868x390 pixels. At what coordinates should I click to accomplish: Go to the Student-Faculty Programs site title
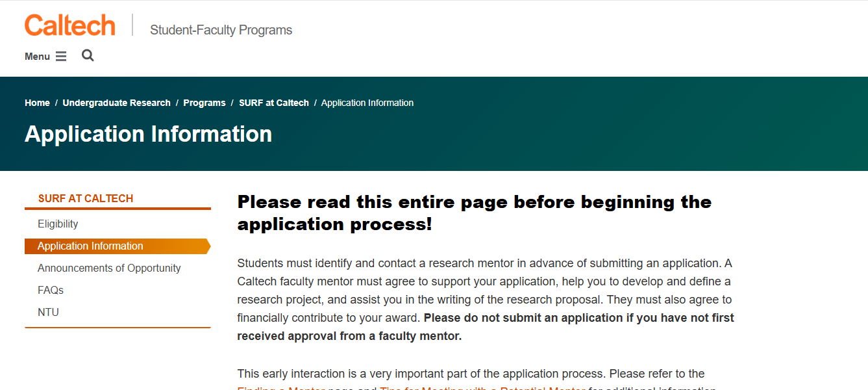click(221, 30)
